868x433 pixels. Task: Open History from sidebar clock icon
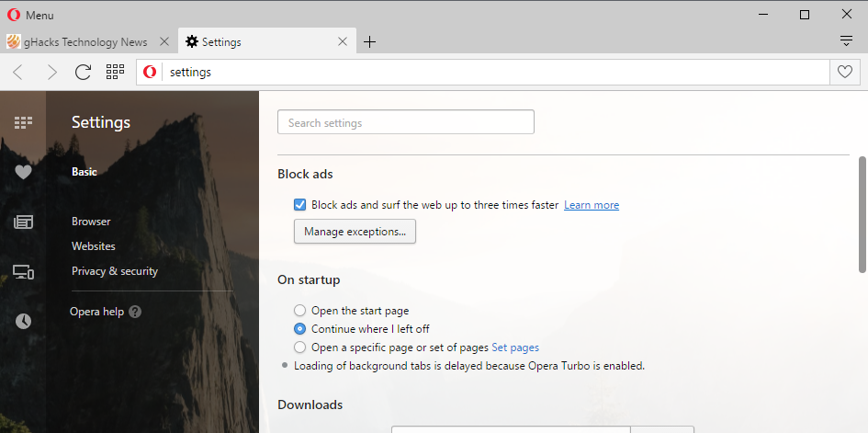(23, 321)
